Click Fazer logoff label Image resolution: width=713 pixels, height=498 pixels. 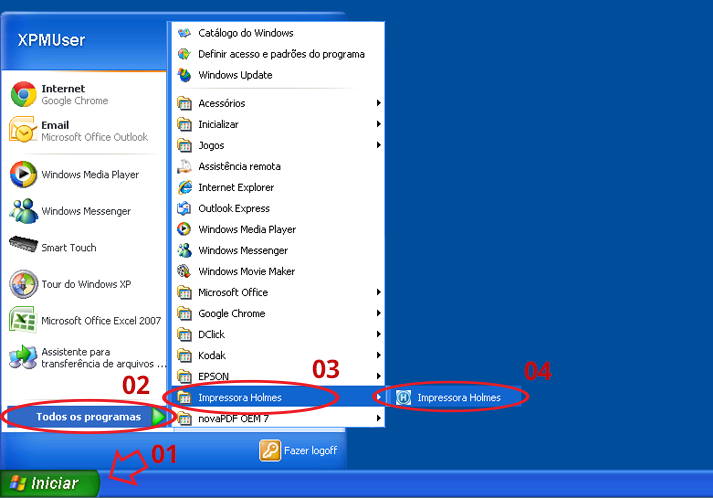[x=311, y=451]
